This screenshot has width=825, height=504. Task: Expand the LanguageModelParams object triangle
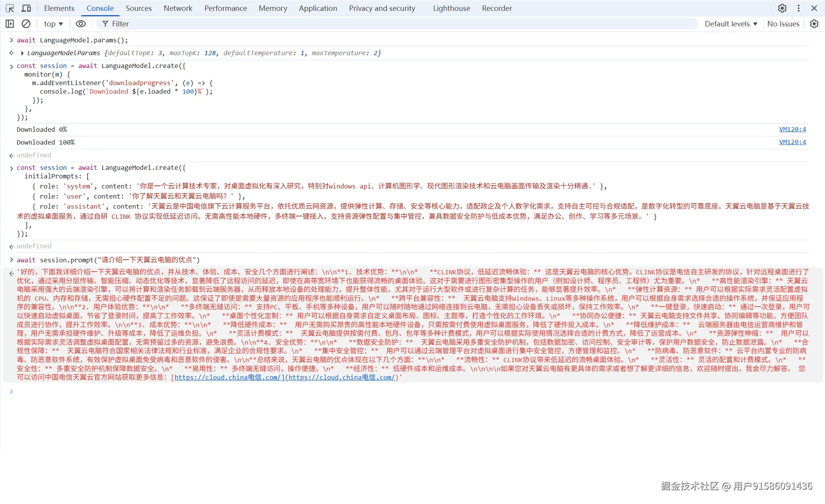click(x=22, y=53)
